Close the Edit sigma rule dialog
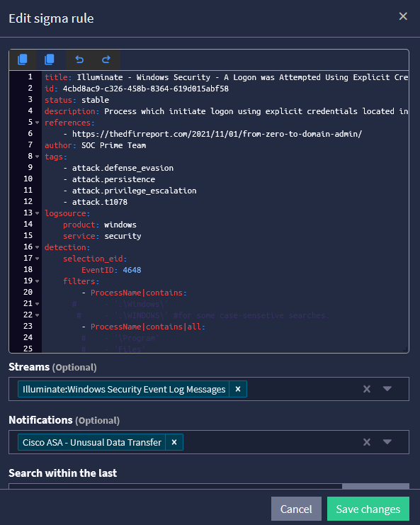This screenshot has width=420, height=525. point(403,16)
